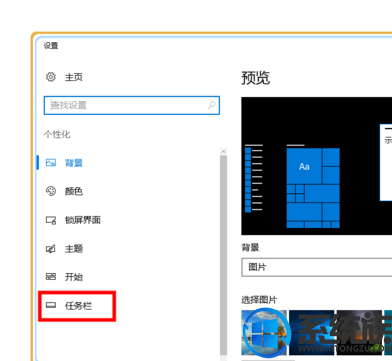Click the magnifier search icon
Viewport: 392px width, 361px height.
(x=211, y=105)
